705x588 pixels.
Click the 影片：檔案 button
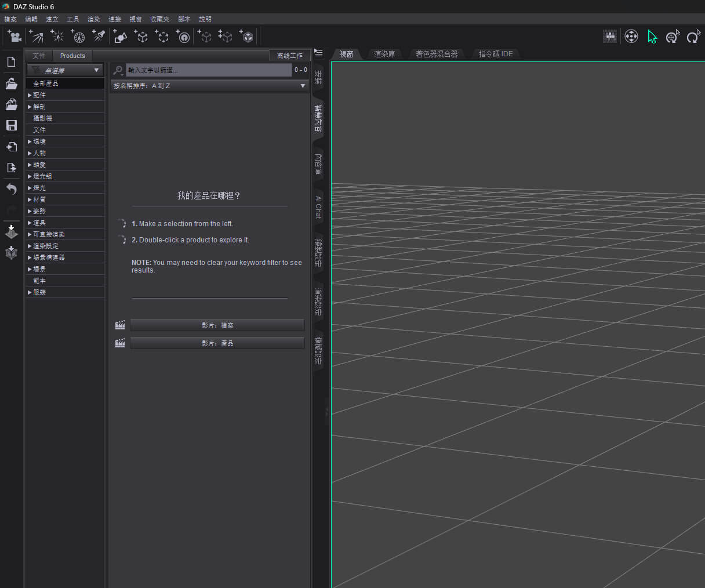click(217, 325)
